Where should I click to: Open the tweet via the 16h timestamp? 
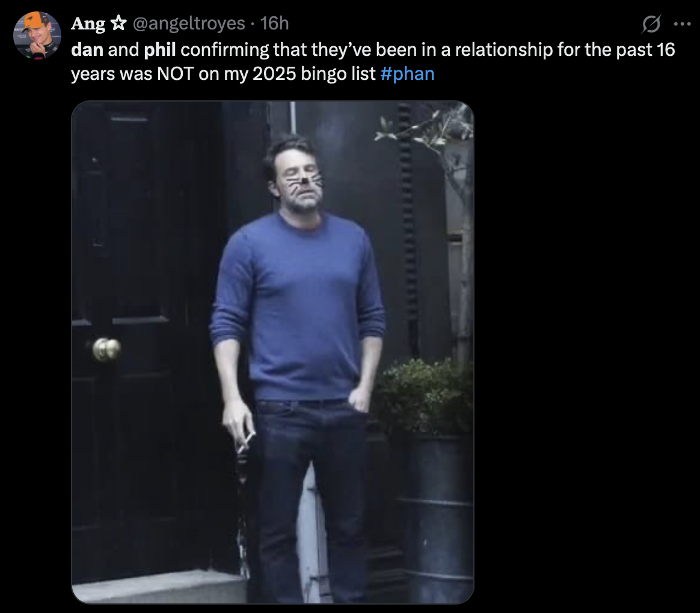(x=275, y=23)
